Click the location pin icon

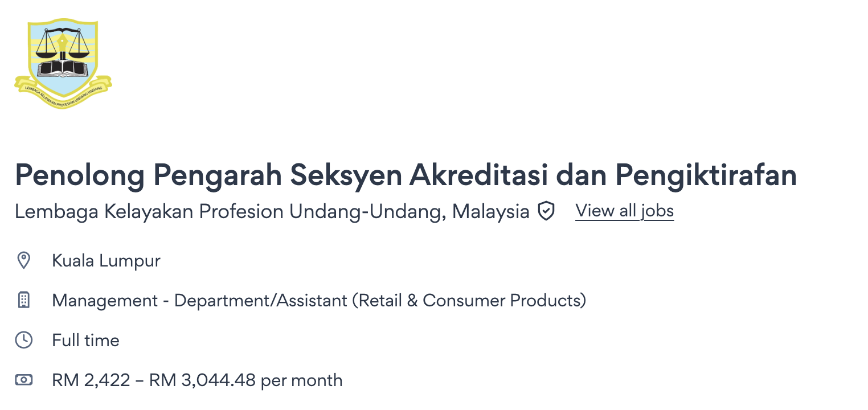(x=23, y=261)
